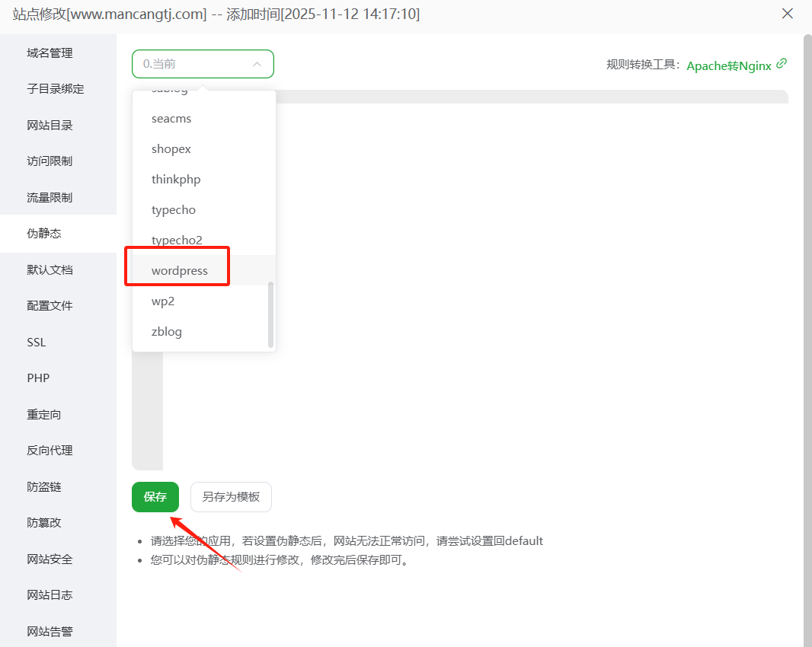Open the 域名管理 tab
Viewport: 812px width, 647px height.
pos(50,53)
